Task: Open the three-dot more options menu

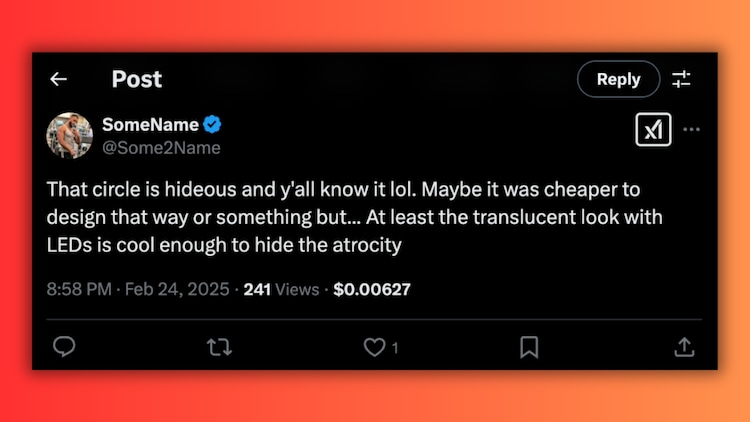Action: [691, 130]
